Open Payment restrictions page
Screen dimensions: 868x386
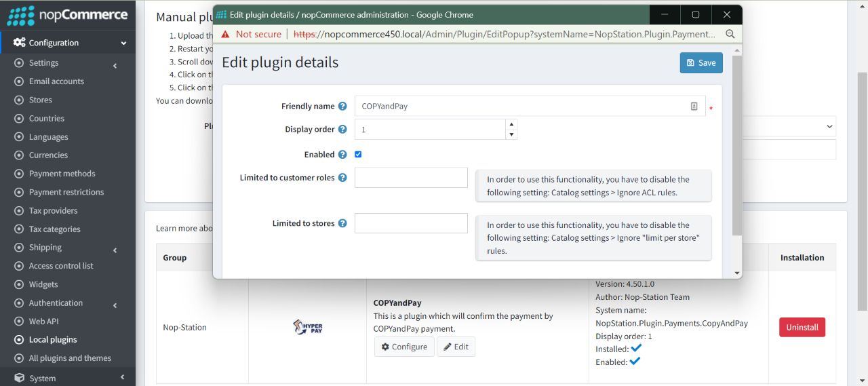(x=66, y=192)
